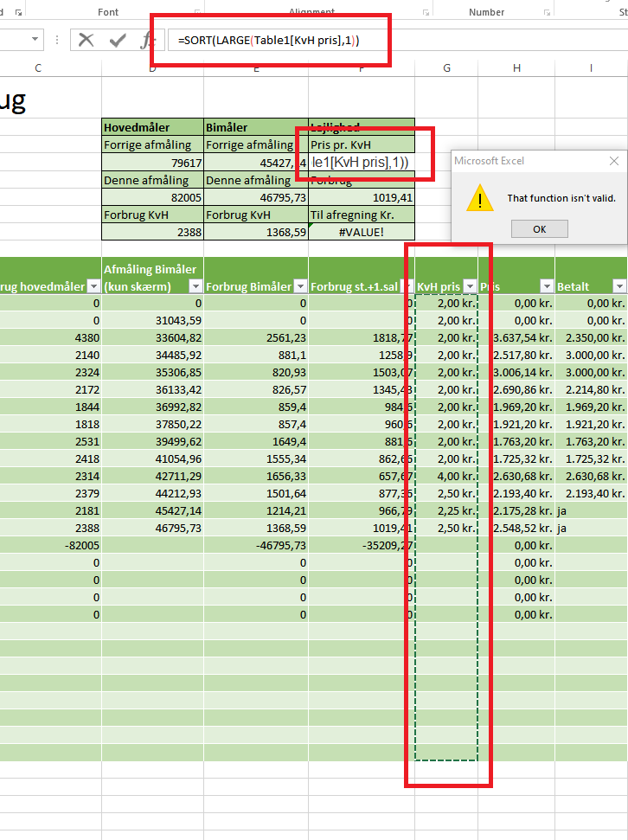The height and width of the screenshot is (840, 628).
Task: Select the cell with 33604,82
Action: pos(153,337)
